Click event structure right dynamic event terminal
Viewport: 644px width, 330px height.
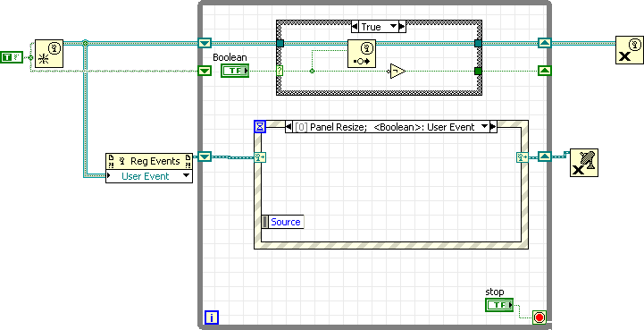(x=522, y=157)
